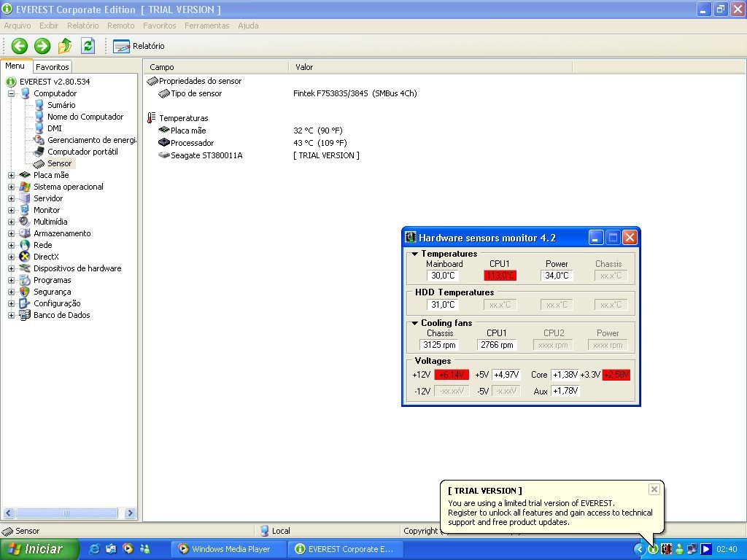Click the Segurança shield icon
Screen dimensions: 747x560
pos(25,292)
